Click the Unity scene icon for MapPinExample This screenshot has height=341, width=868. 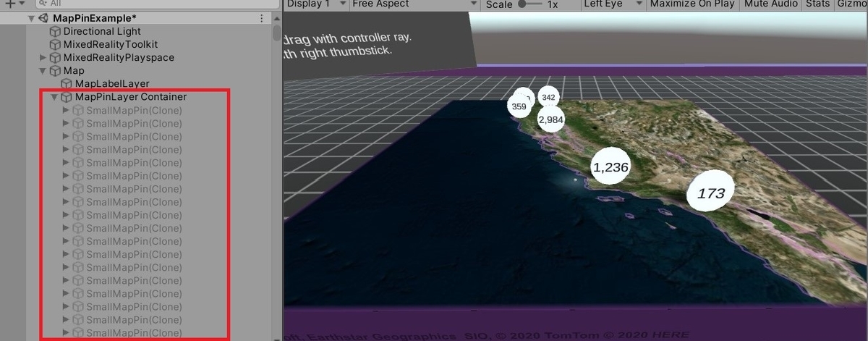click(x=43, y=18)
